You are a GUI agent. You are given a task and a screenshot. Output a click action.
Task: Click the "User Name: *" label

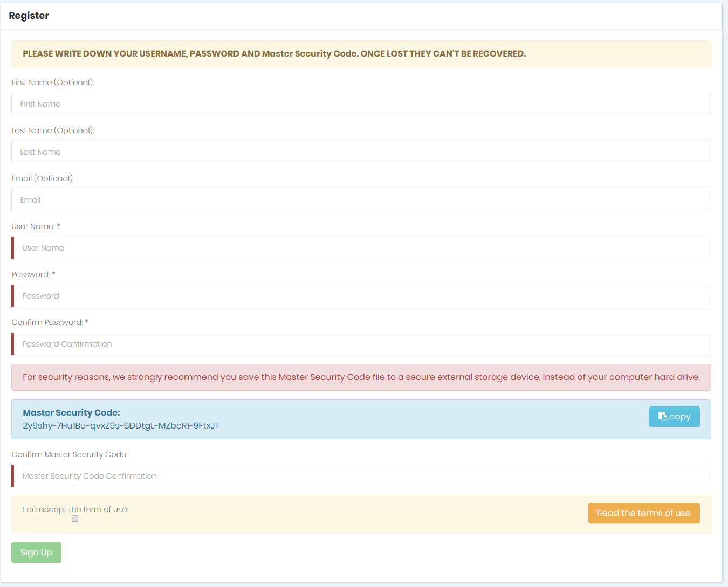pyautogui.click(x=36, y=226)
